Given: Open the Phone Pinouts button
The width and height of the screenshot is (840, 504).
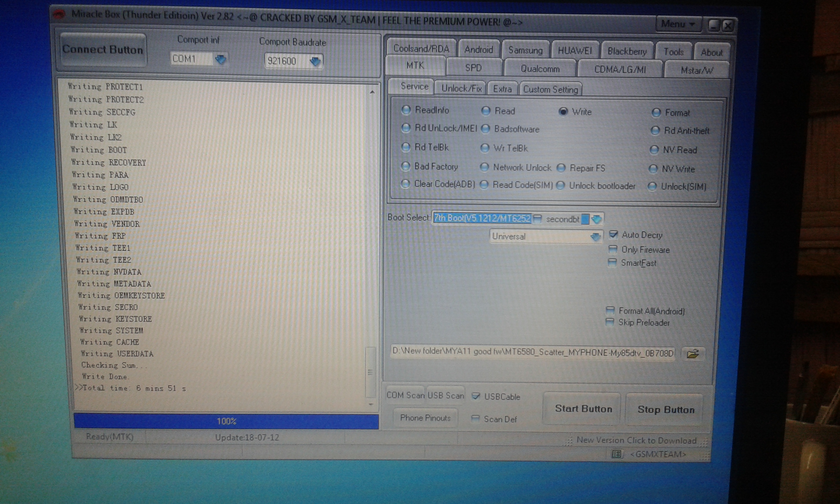Looking at the screenshot, I should [x=425, y=418].
